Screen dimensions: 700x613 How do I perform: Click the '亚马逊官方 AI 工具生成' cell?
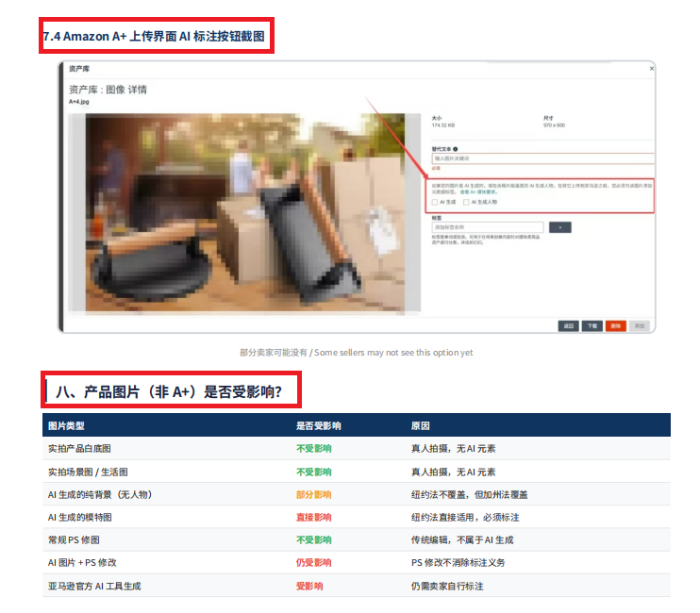(x=94, y=586)
